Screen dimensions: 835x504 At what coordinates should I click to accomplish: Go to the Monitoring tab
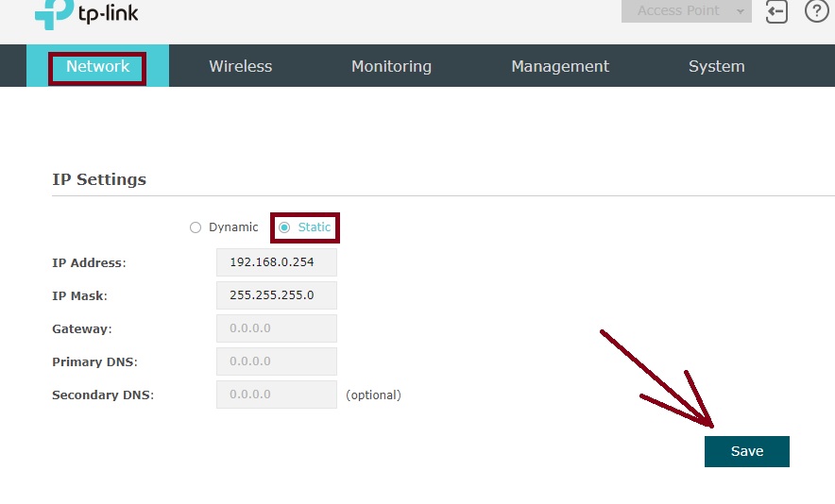click(x=391, y=66)
